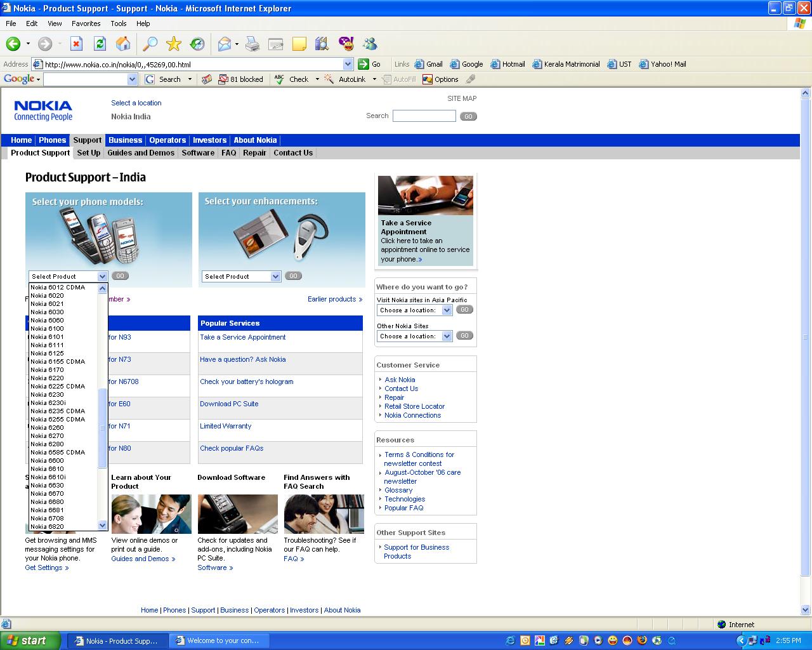Image resolution: width=812 pixels, height=650 pixels.
Task: Open the Kerala Matrimonial link in Links bar
Action: pyautogui.click(x=566, y=64)
